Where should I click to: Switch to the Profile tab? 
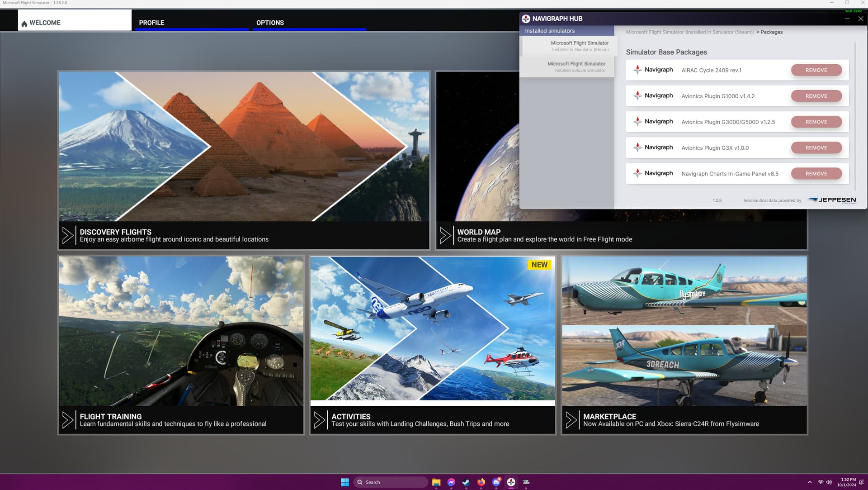(151, 23)
